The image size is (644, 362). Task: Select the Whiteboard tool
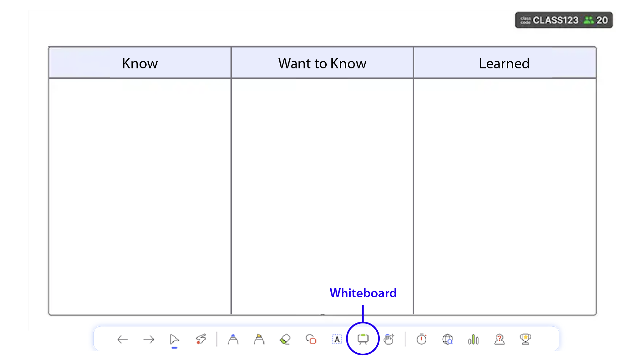pyautogui.click(x=363, y=339)
